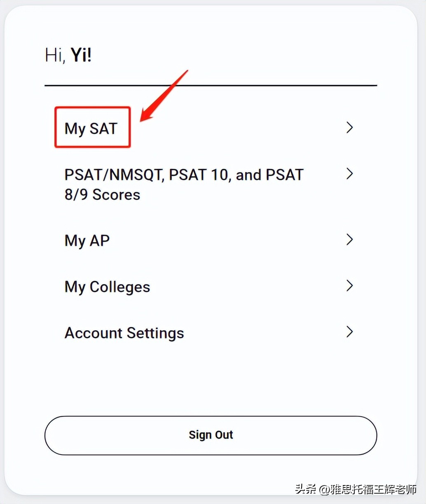The height and width of the screenshot is (504, 426).
Task: Click the horizontal divider under the greeting
Action: [211, 86]
